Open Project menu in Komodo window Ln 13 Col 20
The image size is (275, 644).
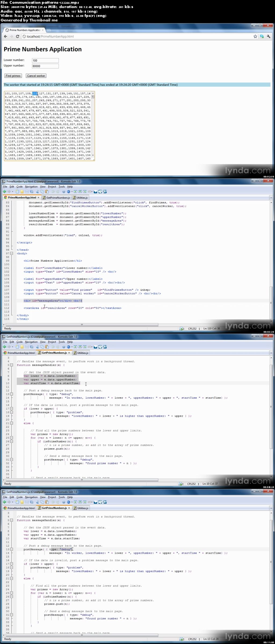[x=52, y=497]
